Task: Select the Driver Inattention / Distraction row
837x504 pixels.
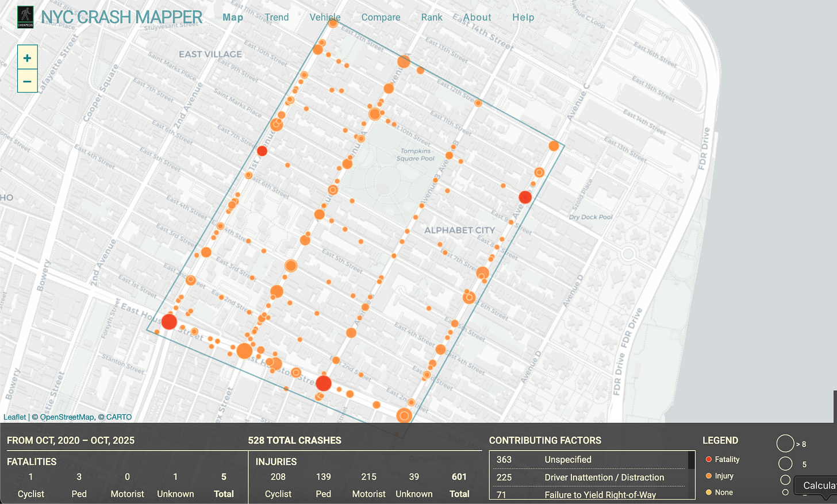Action: tap(589, 478)
